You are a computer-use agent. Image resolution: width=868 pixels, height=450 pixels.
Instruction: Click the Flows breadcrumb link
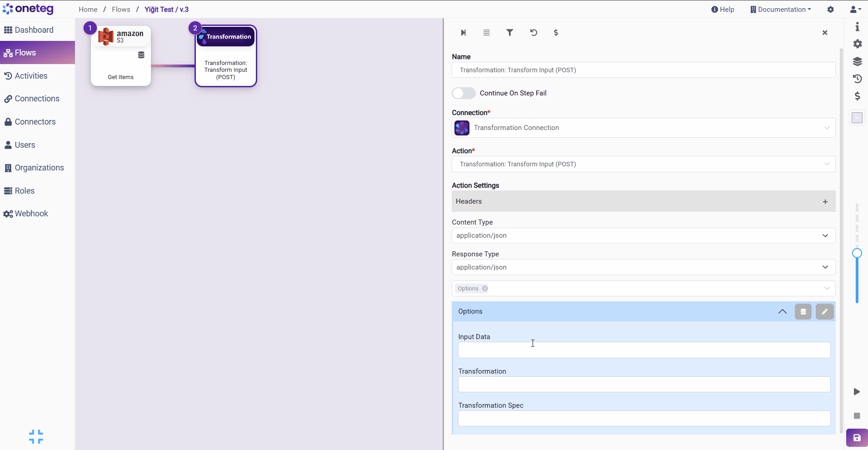tap(121, 10)
